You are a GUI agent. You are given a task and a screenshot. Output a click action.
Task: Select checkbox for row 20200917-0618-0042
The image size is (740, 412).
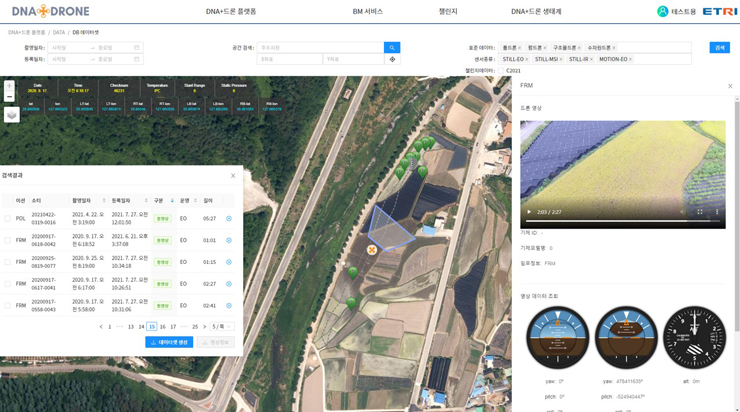coord(7,240)
